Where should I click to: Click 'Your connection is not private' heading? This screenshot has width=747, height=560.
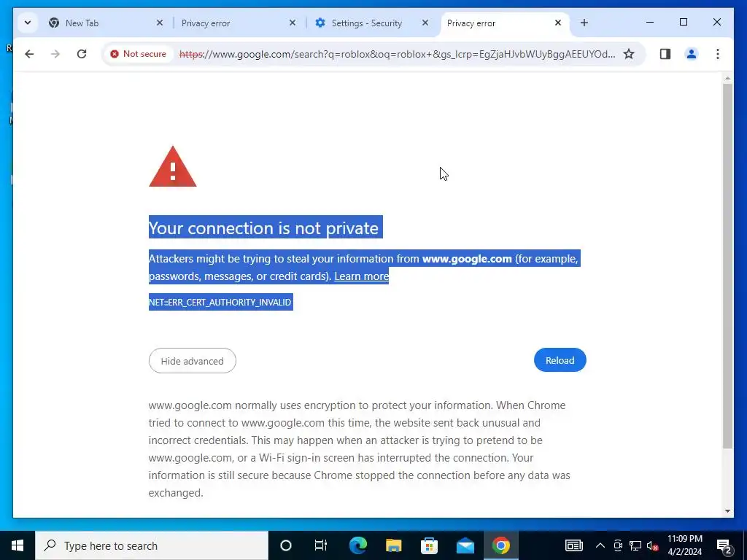click(263, 228)
